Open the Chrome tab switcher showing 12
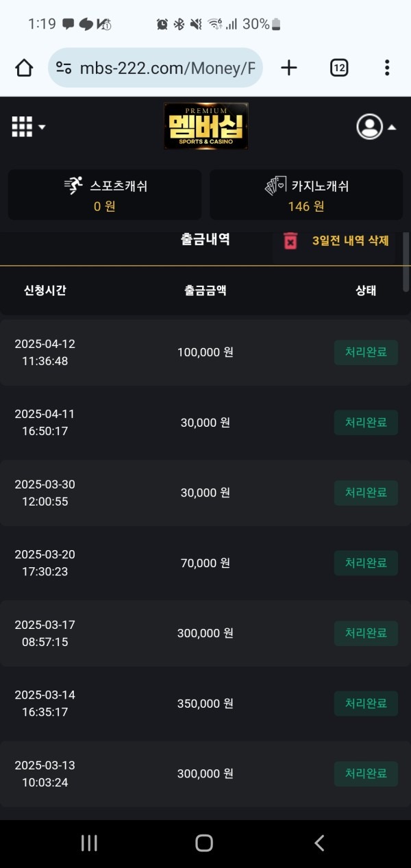Viewport: 411px width, 868px height. 338,67
